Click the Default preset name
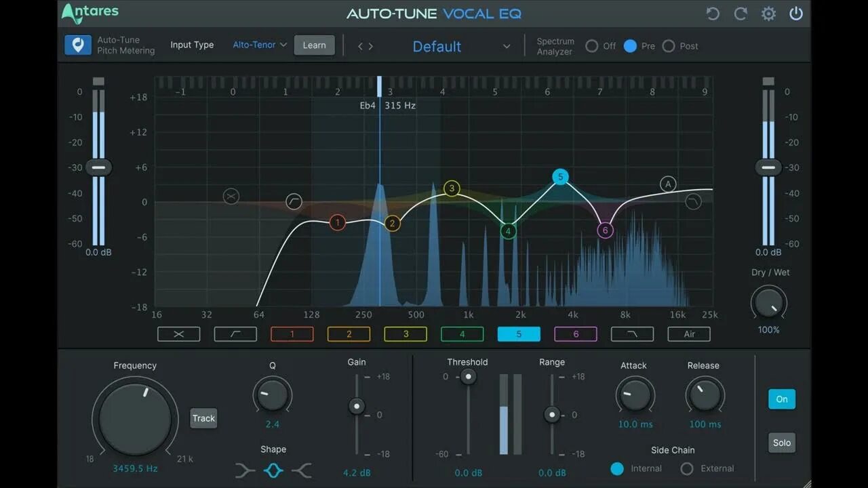The height and width of the screenshot is (488, 868). pyautogui.click(x=437, y=47)
